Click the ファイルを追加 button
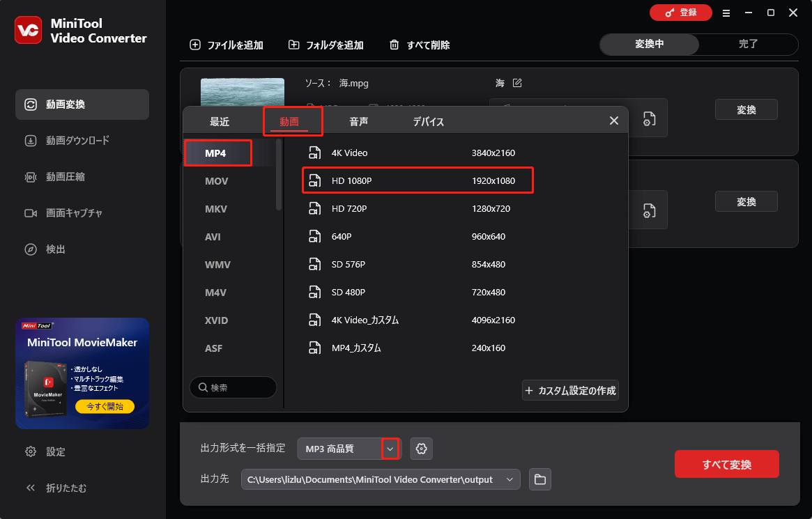Screen dimensions: 812x519 pyautogui.click(x=227, y=45)
